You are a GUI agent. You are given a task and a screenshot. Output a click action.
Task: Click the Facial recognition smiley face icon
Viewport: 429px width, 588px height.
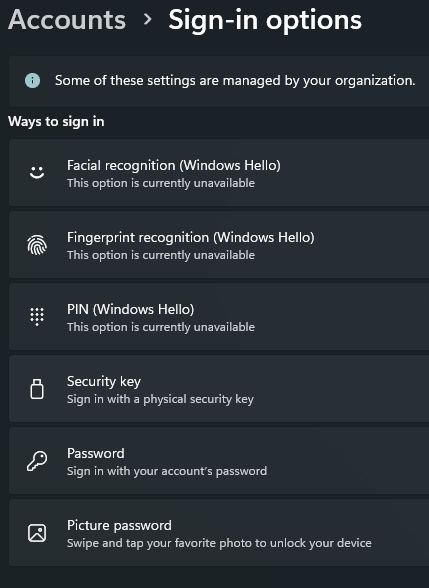click(37, 173)
